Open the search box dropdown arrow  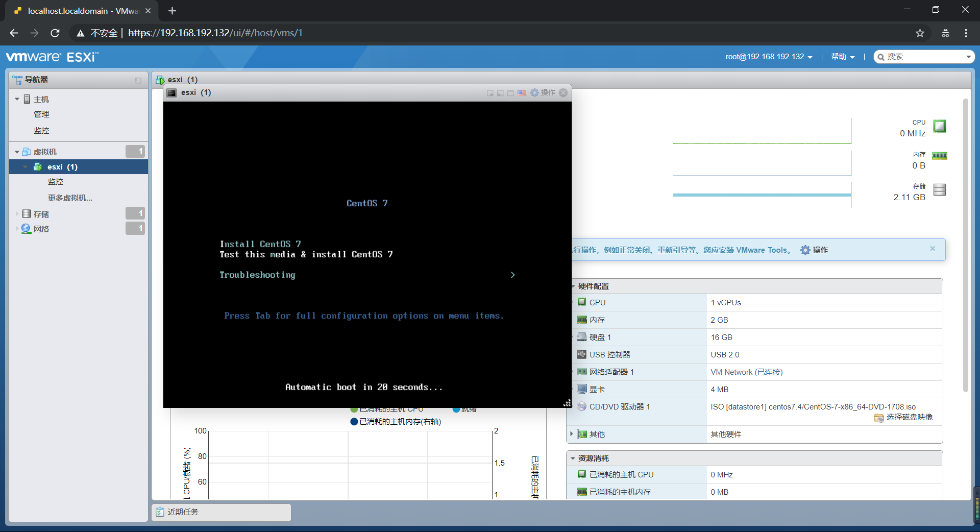tap(968, 57)
